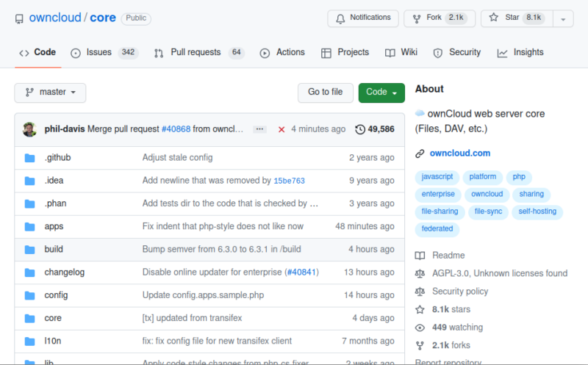
Task: Click the 449 watching eye icon
Action: coord(420,328)
